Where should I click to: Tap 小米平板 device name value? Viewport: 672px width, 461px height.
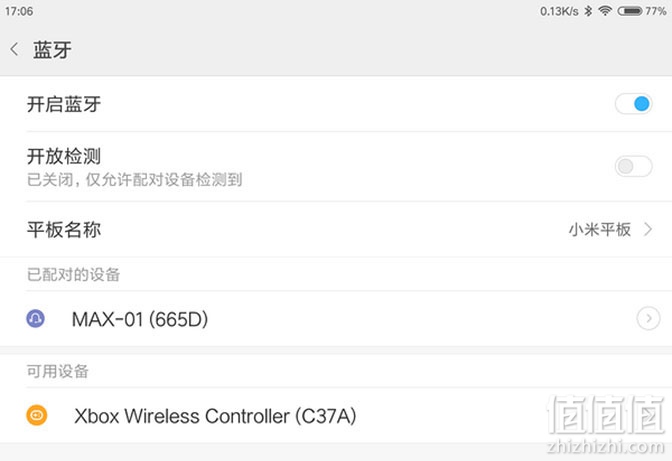(x=600, y=230)
